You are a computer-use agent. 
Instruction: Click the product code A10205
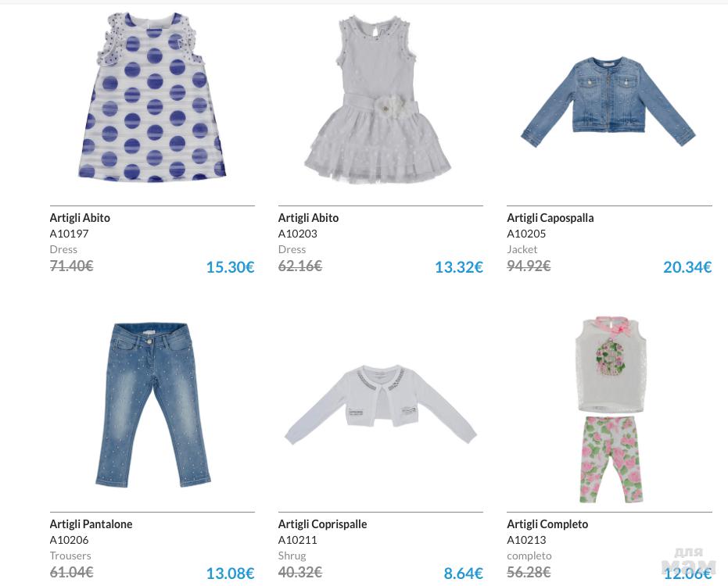(x=526, y=234)
